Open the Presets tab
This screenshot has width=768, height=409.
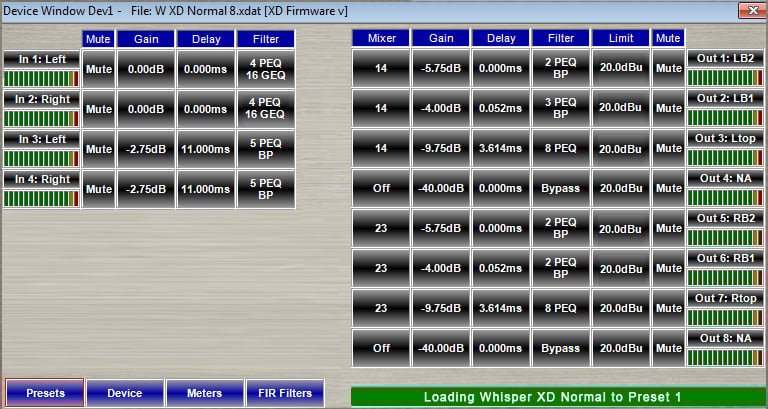tap(43, 393)
